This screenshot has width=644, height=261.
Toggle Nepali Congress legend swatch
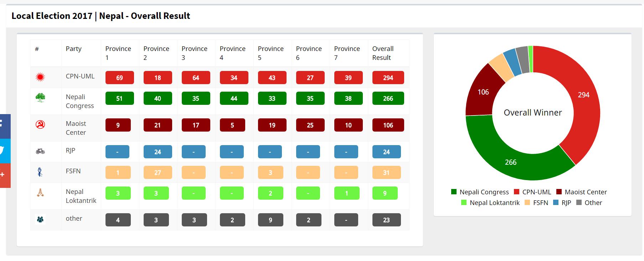pos(454,192)
